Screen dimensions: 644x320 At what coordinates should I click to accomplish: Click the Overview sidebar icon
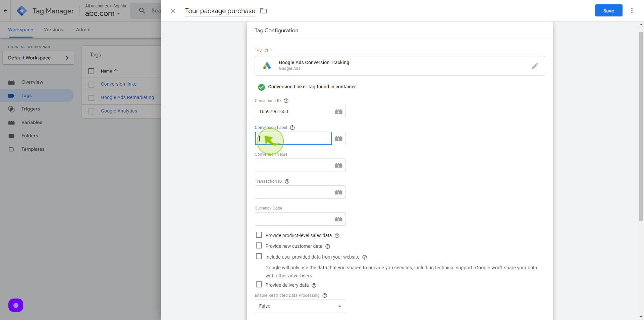11,82
